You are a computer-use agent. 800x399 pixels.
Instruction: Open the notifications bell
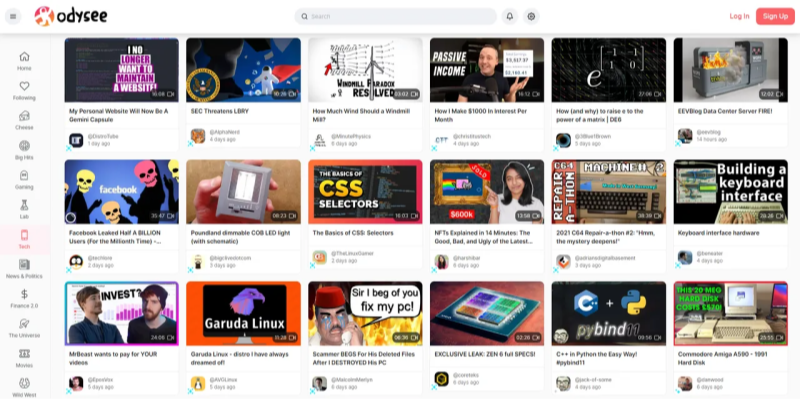[x=509, y=16]
